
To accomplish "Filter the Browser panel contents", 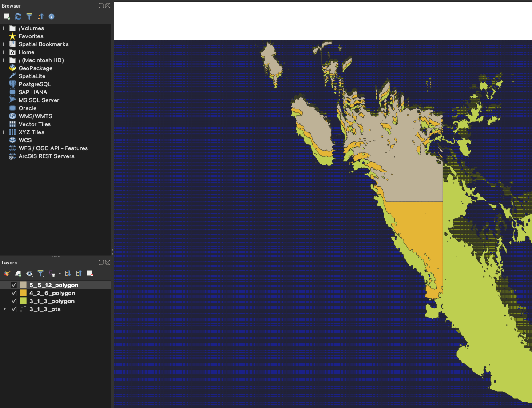I will pos(29,16).
